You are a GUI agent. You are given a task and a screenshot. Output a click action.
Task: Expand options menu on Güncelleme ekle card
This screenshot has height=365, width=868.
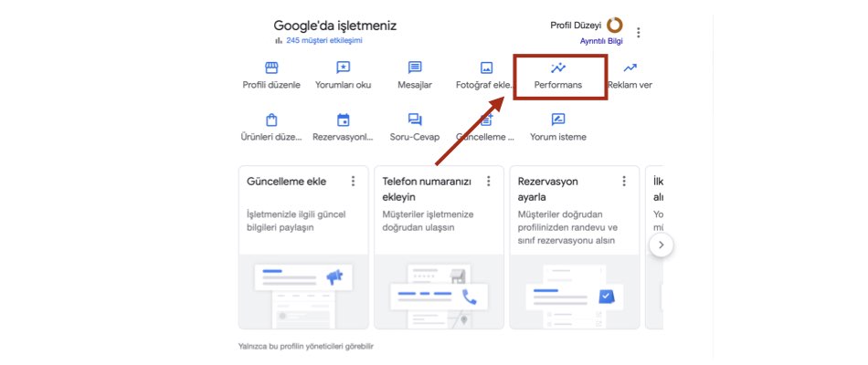[353, 182]
